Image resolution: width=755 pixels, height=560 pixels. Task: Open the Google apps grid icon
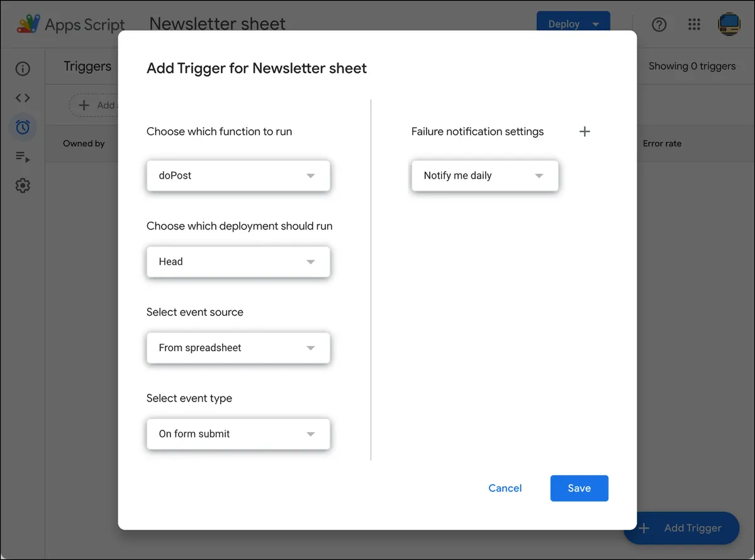(694, 25)
